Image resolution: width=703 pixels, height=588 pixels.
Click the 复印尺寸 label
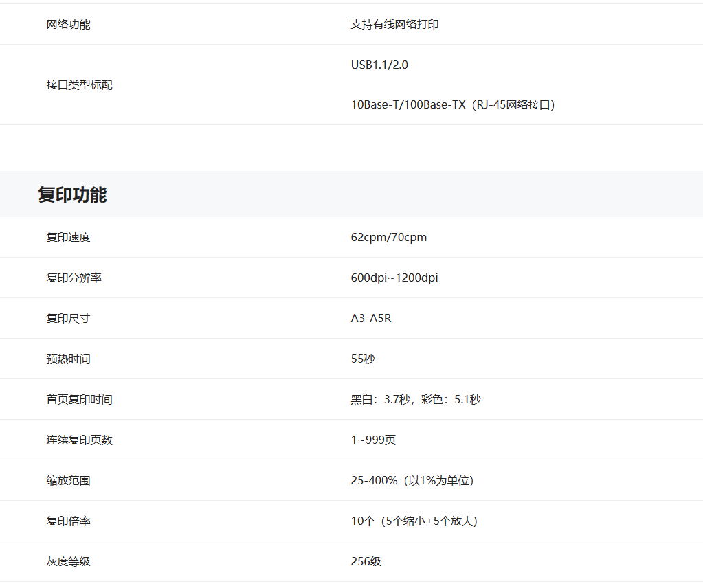pos(68,319)
